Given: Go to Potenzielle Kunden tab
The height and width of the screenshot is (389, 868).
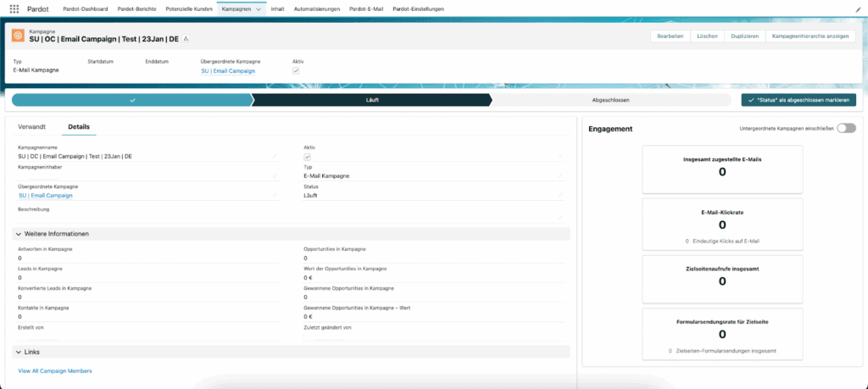Looking at the screenshot, I should (189, 9).
